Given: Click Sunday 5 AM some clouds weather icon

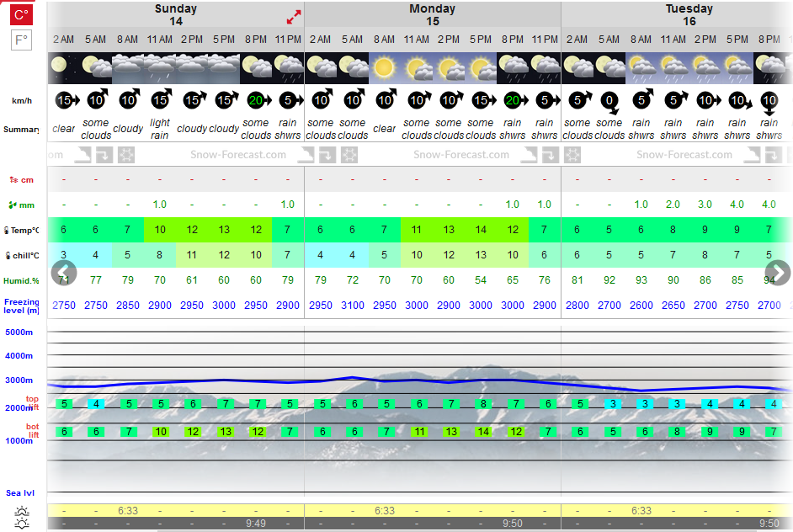Looking at the screenshot, I should pyautogui.click(x=96, y=68).
